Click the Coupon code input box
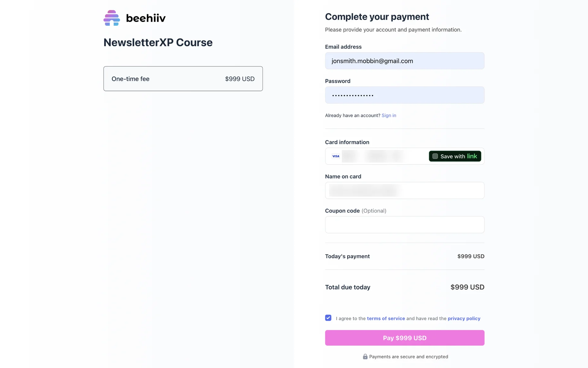The image size is (588, 368). click(405, 225)
